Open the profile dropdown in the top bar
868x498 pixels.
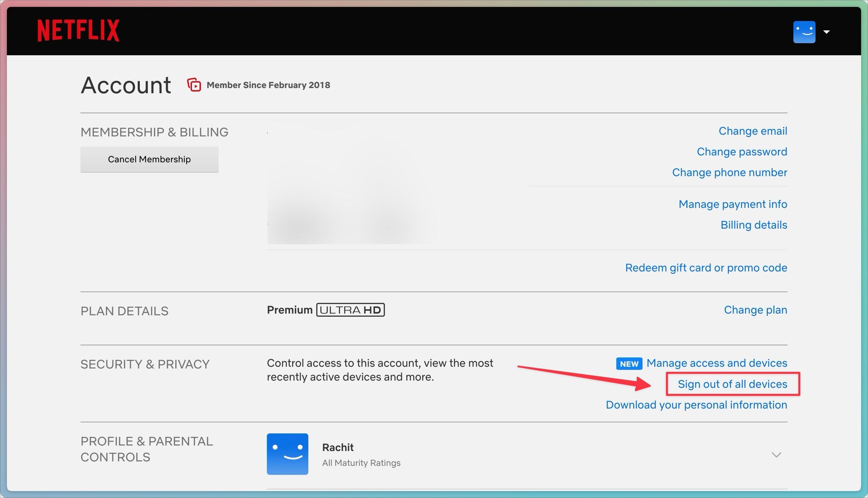point(827,32)
